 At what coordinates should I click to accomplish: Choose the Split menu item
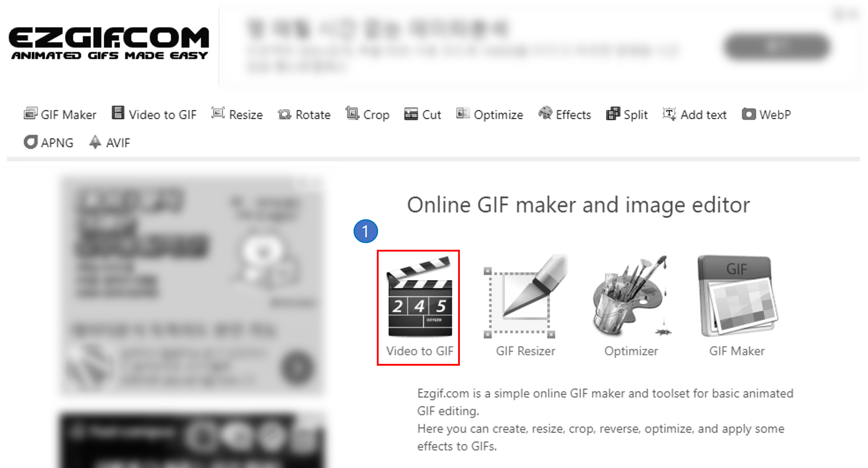pyautogui.click(x=627, y=115)
